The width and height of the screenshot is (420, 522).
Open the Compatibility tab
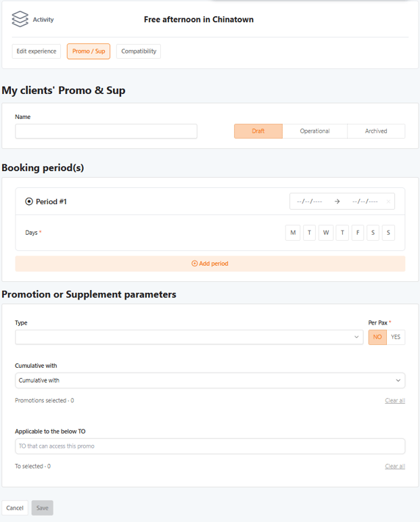coord(139,51)
